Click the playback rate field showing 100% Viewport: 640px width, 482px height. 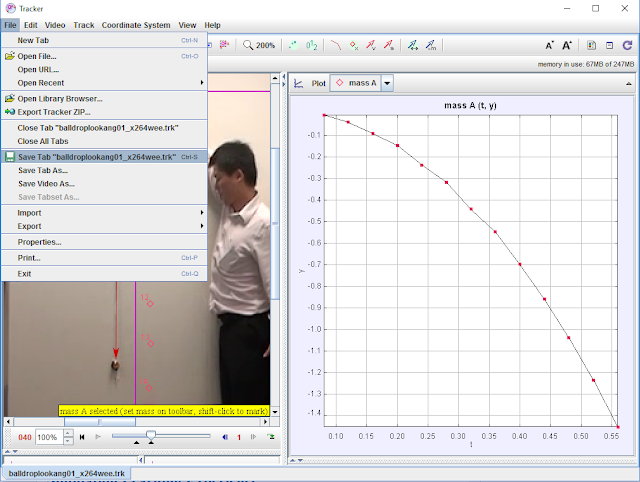tap(49, 437)
